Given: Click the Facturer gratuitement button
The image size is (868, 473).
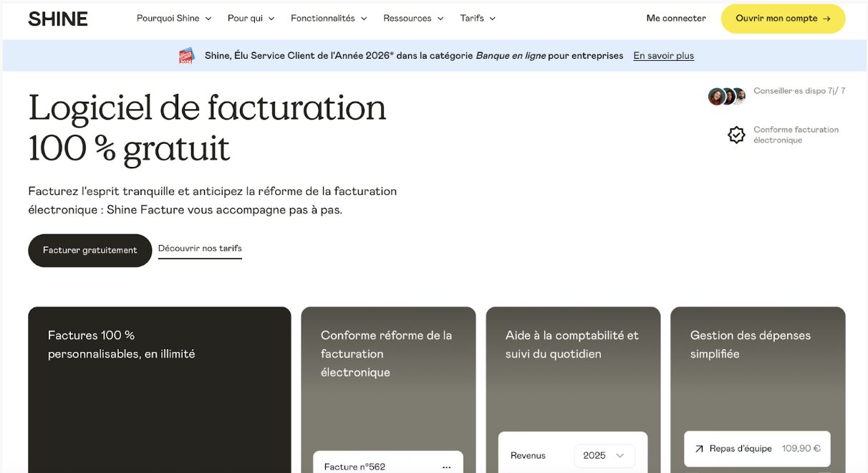Looking at the screenshot, I should click(x=90, y=250).
